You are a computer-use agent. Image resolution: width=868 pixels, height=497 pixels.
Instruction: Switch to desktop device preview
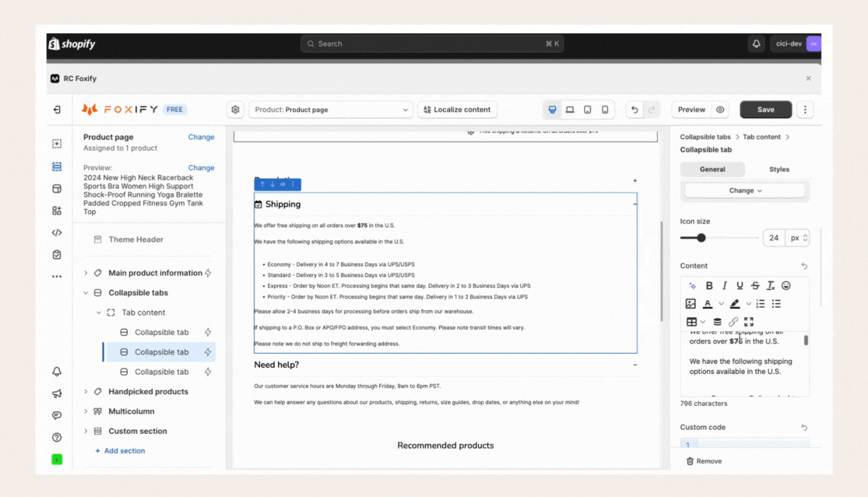552,110
